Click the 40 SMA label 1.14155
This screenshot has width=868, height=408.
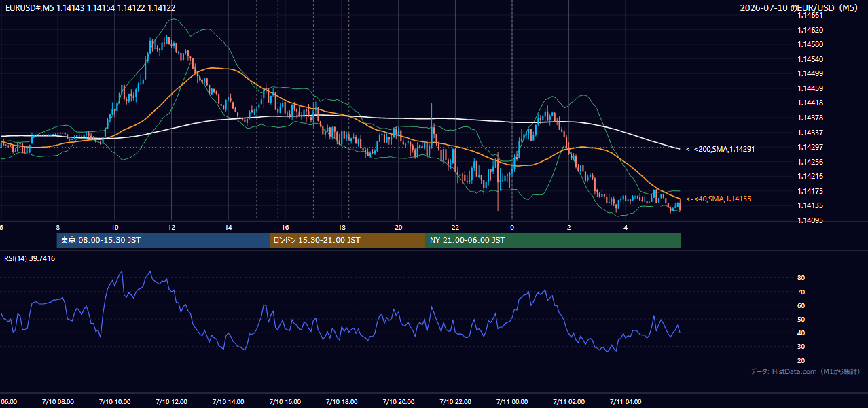click(718, 199)
